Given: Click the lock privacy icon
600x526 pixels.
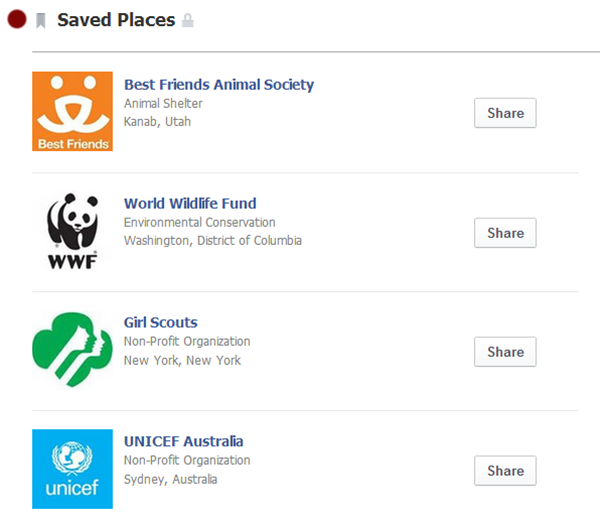Looking at the screenshot, I should pyautogui.click(x=188, y=20).
